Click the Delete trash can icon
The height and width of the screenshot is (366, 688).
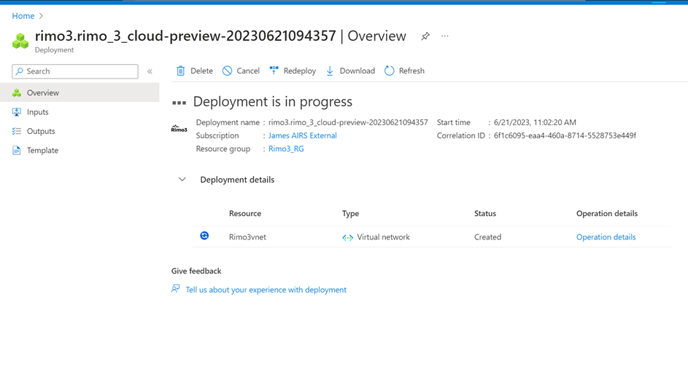(x=180, y=71)
